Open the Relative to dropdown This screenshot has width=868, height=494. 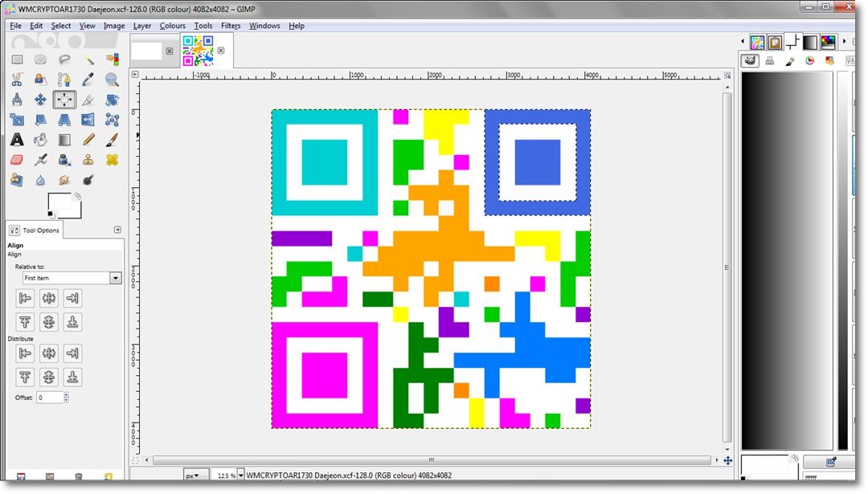click(72, 278)
